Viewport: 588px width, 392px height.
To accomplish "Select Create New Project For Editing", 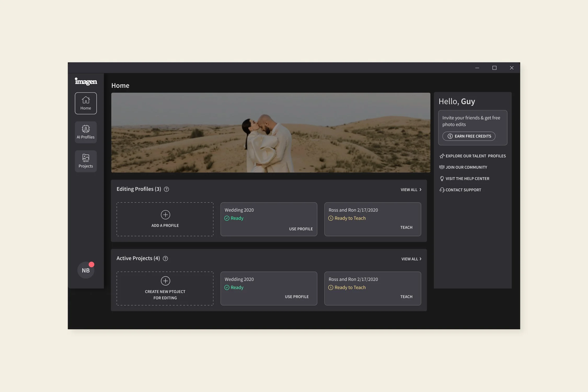I will pyautogui.click(x=165, y=288).
